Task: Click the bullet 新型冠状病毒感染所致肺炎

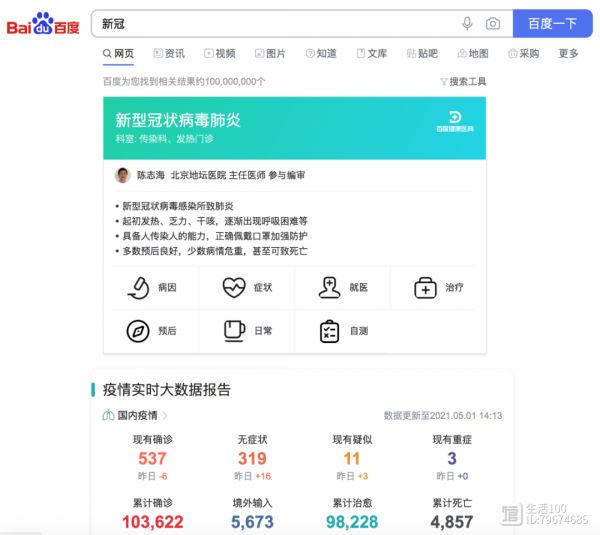Action: pyautogui.click(x=178, y=206)
